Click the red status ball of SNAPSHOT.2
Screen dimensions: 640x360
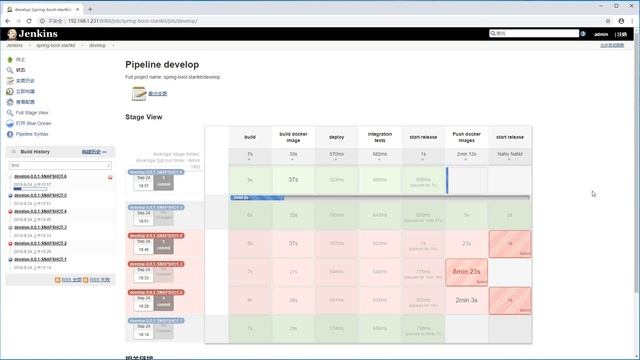[10, 243]
